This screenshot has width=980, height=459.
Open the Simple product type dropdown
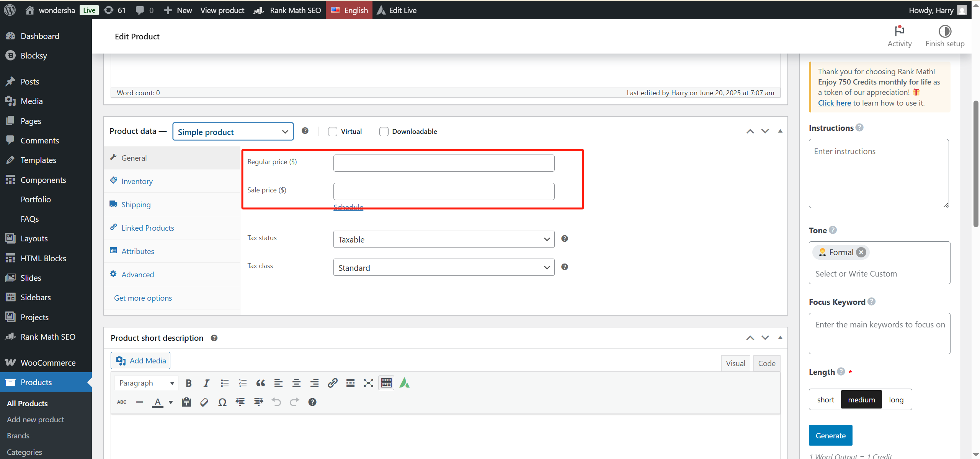pyautogui.click(x=233, y=132)
